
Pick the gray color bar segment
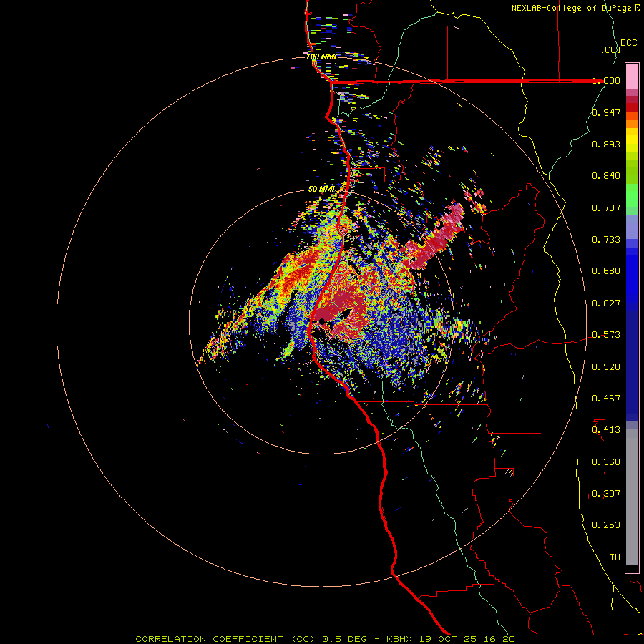click(632, 497)
